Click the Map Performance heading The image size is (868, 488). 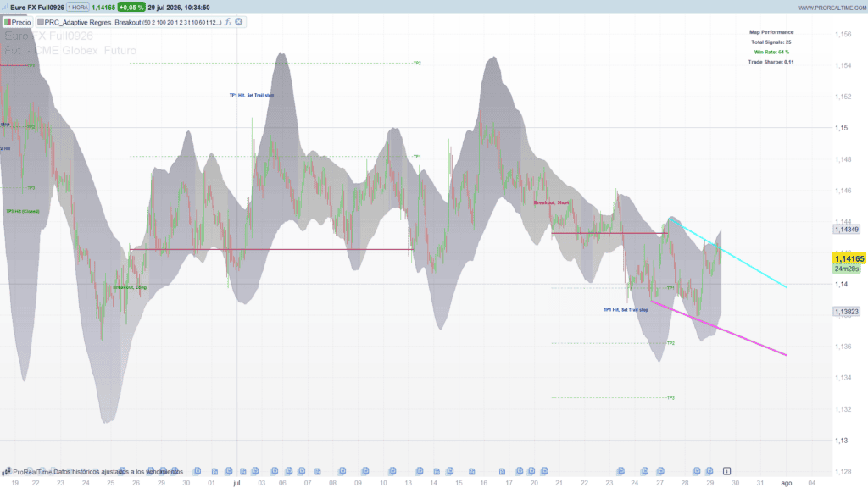[771, 32]
